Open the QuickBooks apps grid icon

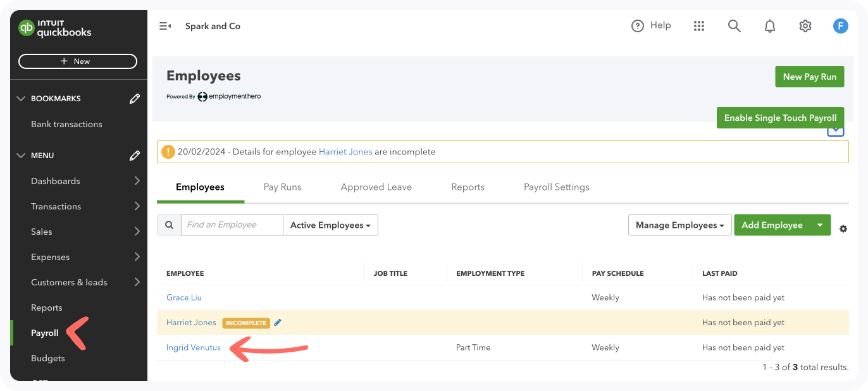(698, 25)
